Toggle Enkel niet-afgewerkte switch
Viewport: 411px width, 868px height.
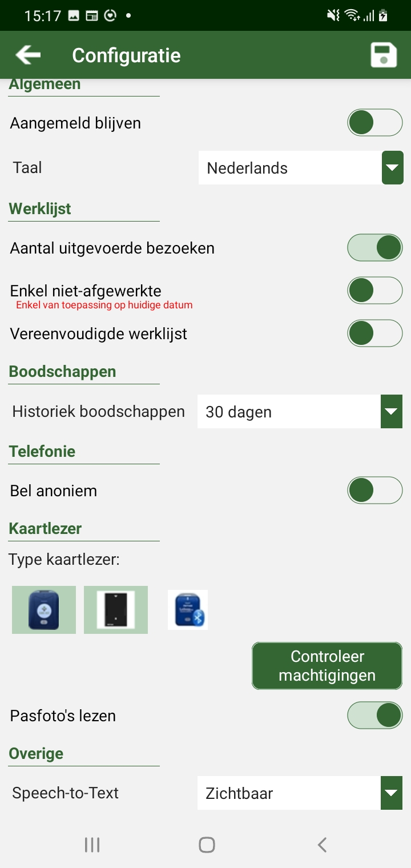click(374, 291)
